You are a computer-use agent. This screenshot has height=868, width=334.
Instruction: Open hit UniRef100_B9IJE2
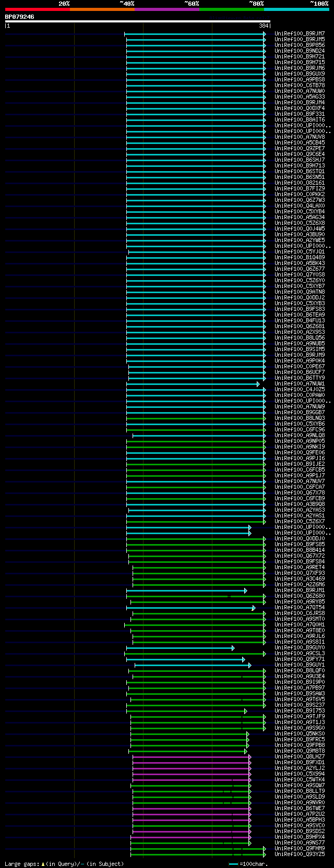[300, 464]
